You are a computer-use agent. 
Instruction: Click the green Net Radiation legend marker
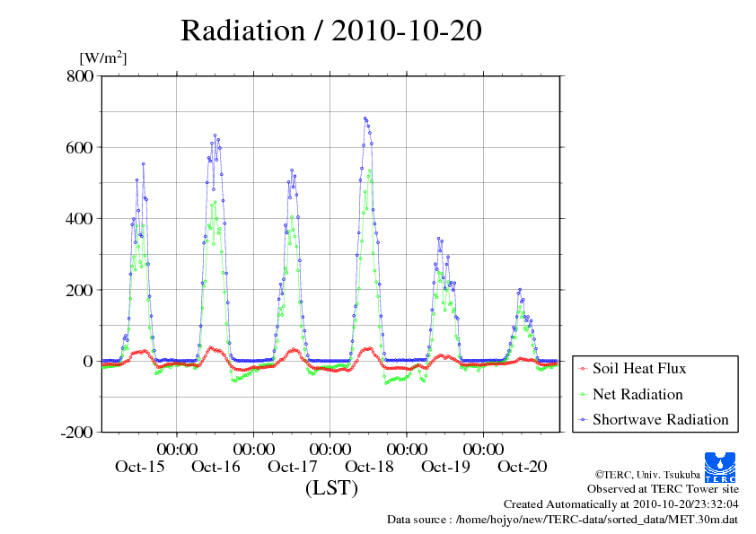click(x=584, y=395)
